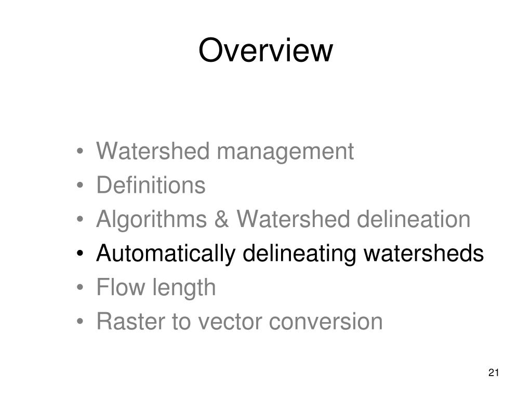This screenshot has width=532, height=399.
Task: Click the bullet dot before Definitions
Action: (79, 185)
